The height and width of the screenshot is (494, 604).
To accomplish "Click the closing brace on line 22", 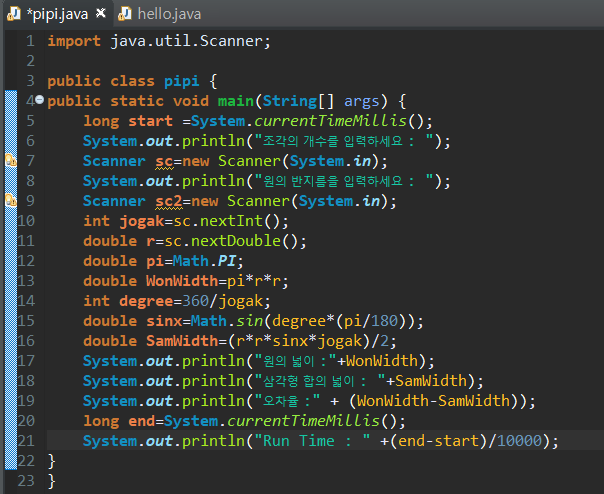I will click(51, 462).
